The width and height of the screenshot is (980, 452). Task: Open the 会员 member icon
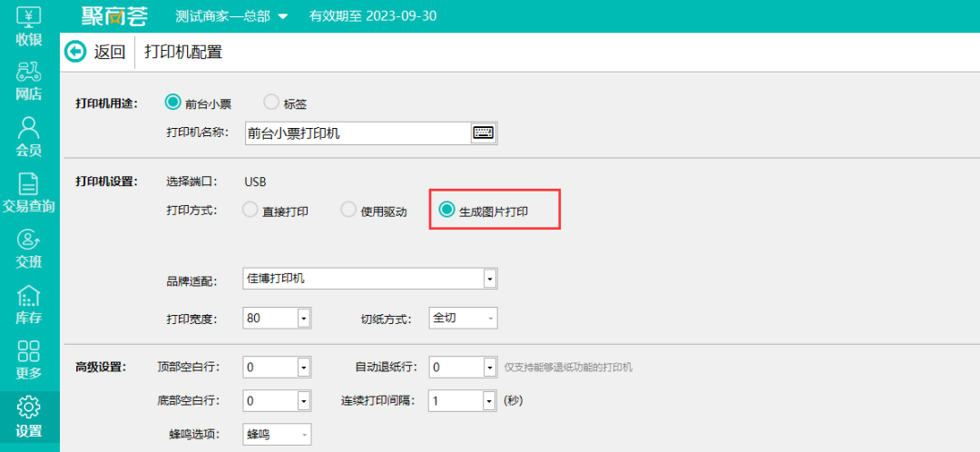point(29,136)
